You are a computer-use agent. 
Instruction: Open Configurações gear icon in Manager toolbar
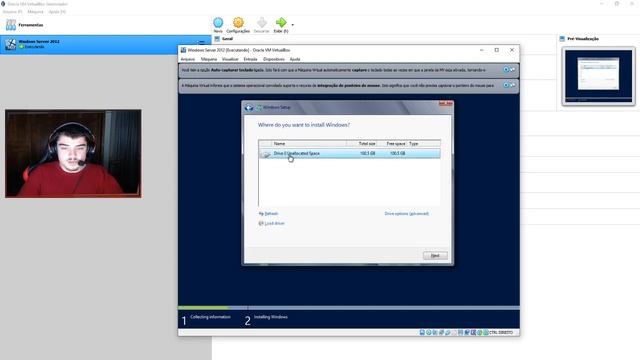coord(238,22)
